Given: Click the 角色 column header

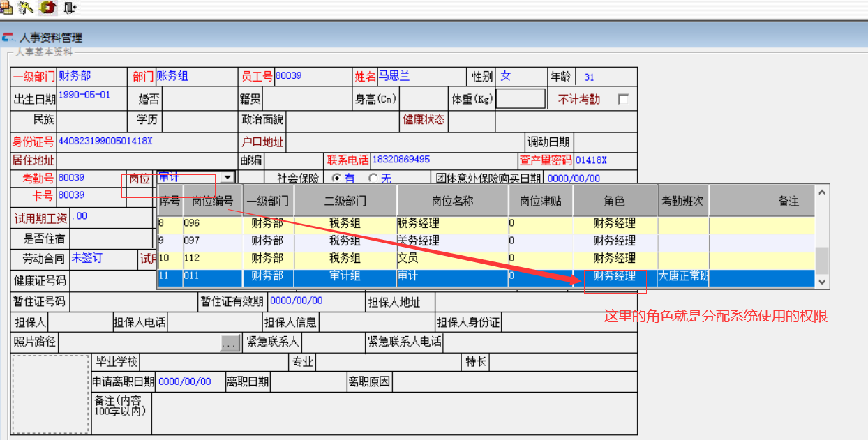Looking at the screenshot, I should [614, 201].
